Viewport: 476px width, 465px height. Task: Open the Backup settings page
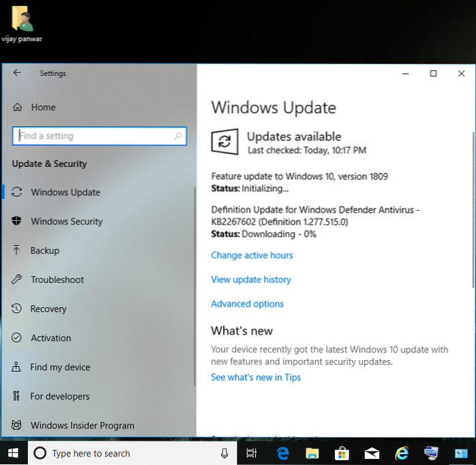45,251
